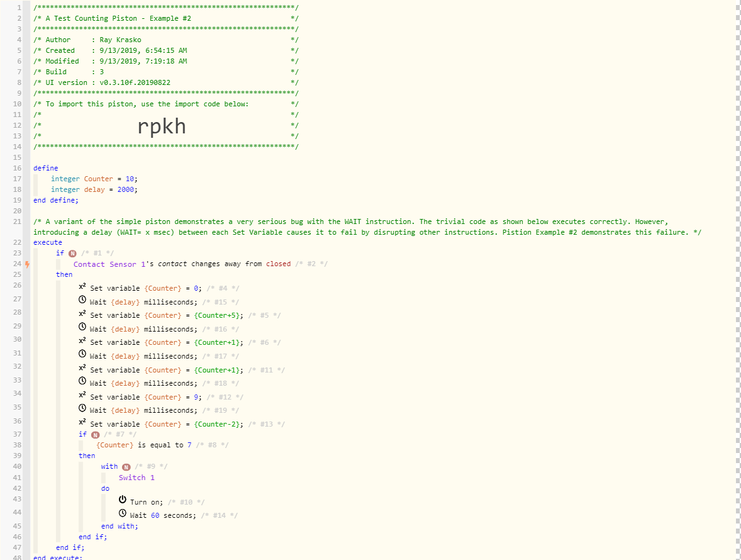Click the Author Ray Krasko comment line
The image size is (741, 560).
point(166,40)
